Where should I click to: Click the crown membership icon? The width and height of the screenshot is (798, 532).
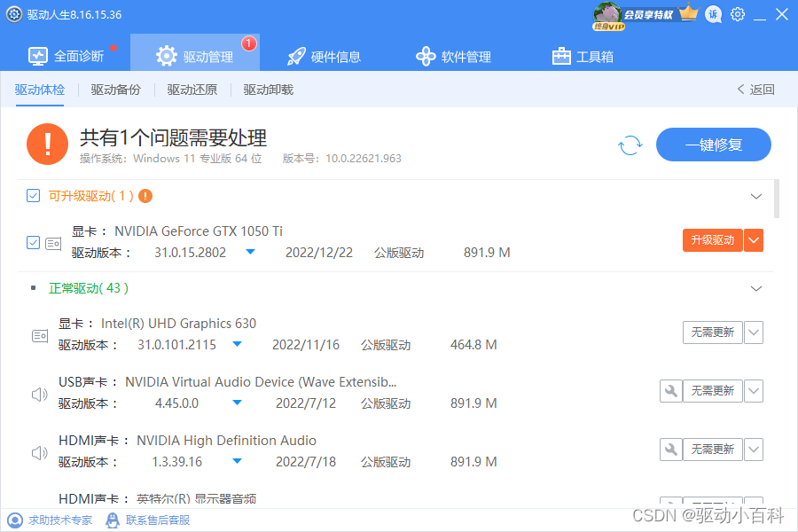click(x=689, y=12)
